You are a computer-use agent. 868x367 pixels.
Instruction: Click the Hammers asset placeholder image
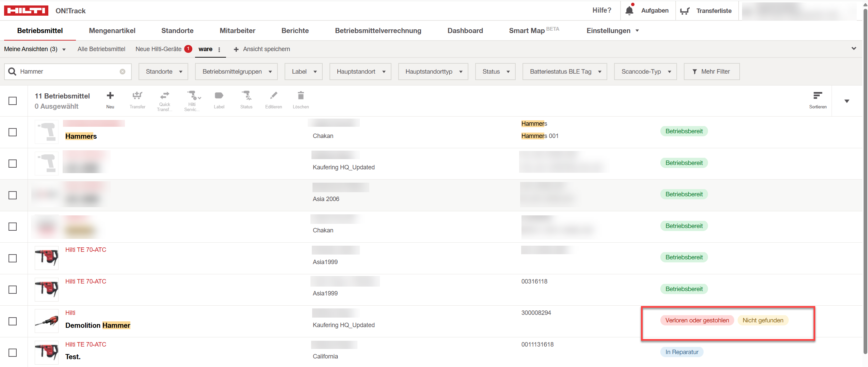point(47,132)
